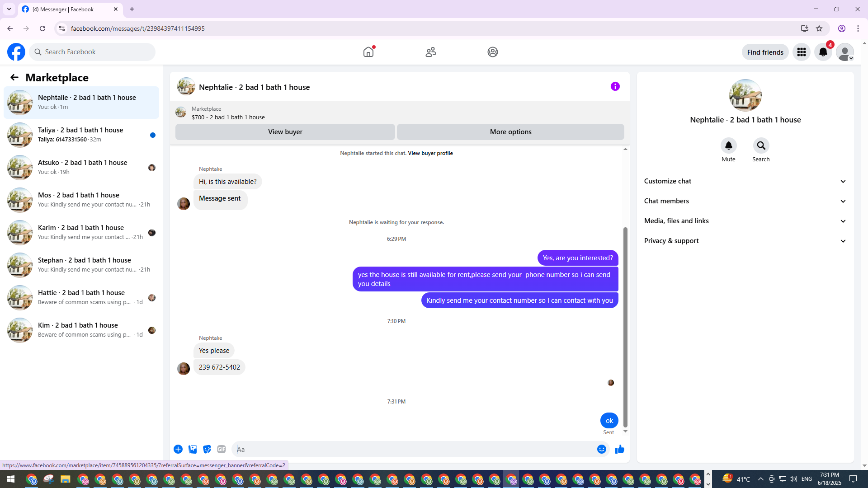The height and width of the screenshot is (488, 868).
Task: Open Windows Start menu
Action: coord(11,479)
